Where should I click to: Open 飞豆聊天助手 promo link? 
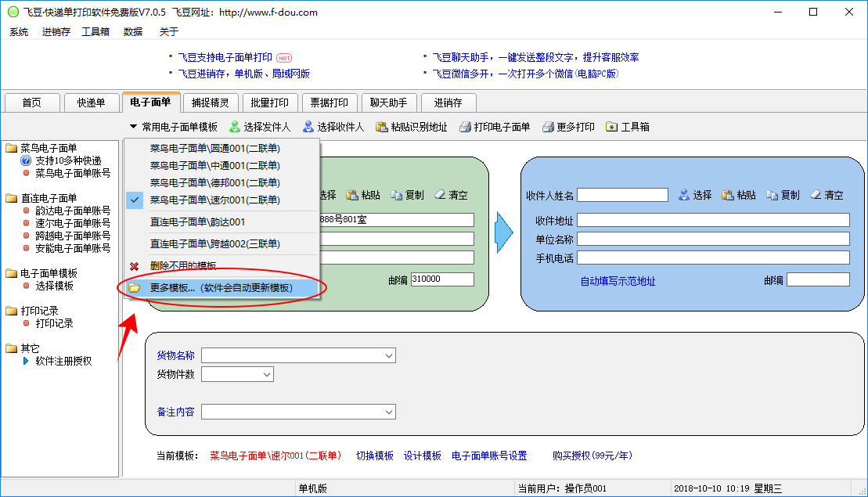coord(535,57)
